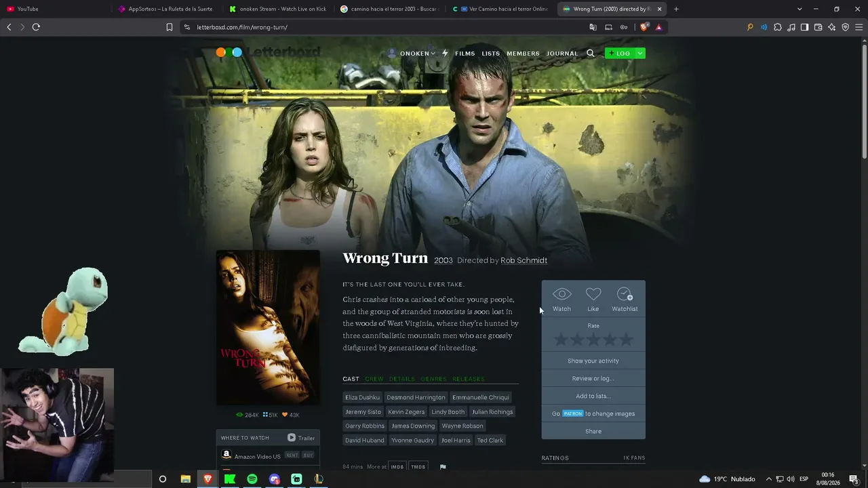Screen dimensions: 868x488
Task: Open a new browser tab
Action: 676,9
